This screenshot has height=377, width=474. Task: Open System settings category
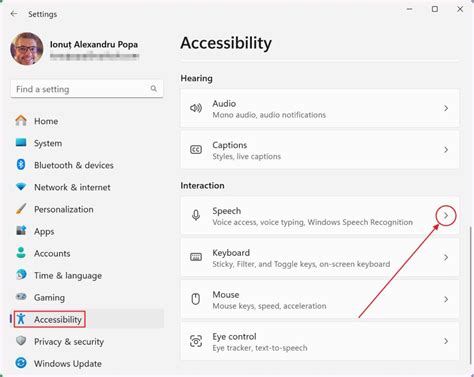[x=48, y=143]
